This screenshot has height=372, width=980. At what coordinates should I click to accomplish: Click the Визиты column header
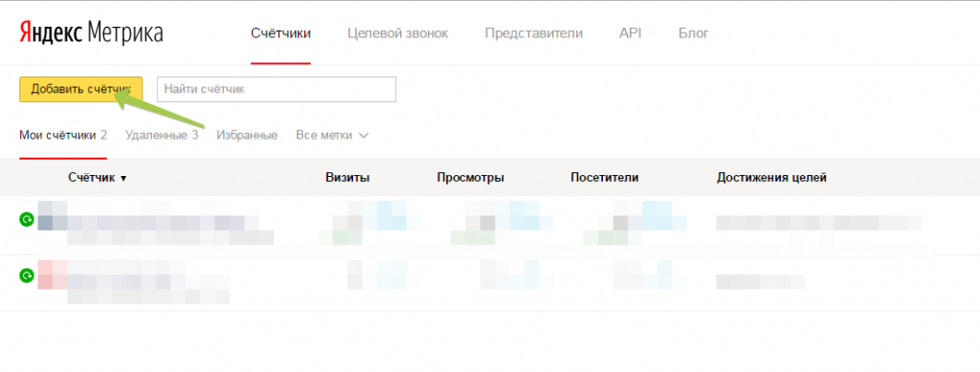[347, 178]
